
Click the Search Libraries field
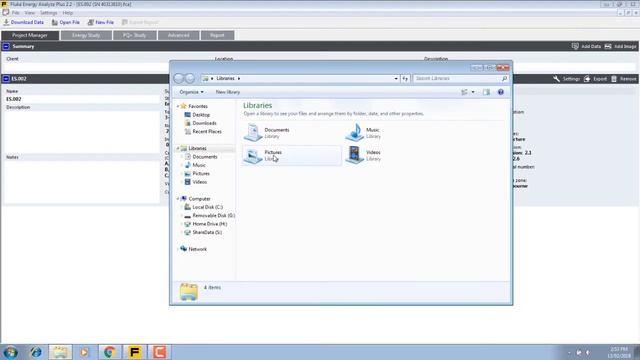click(460, 78)
